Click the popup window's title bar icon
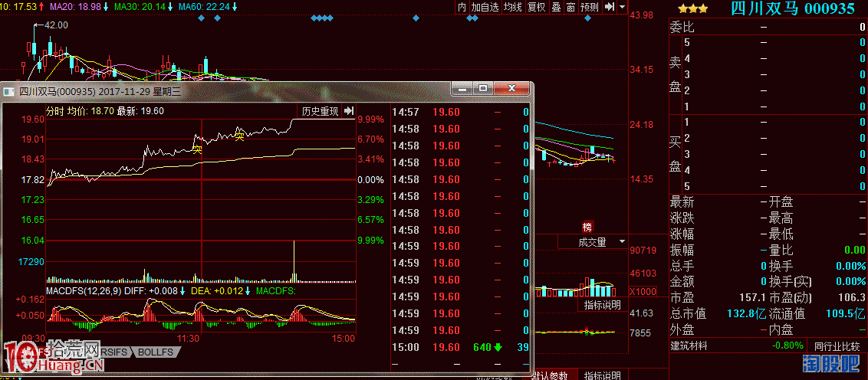This screenshot has width=868, height=380. coord(9,92)
